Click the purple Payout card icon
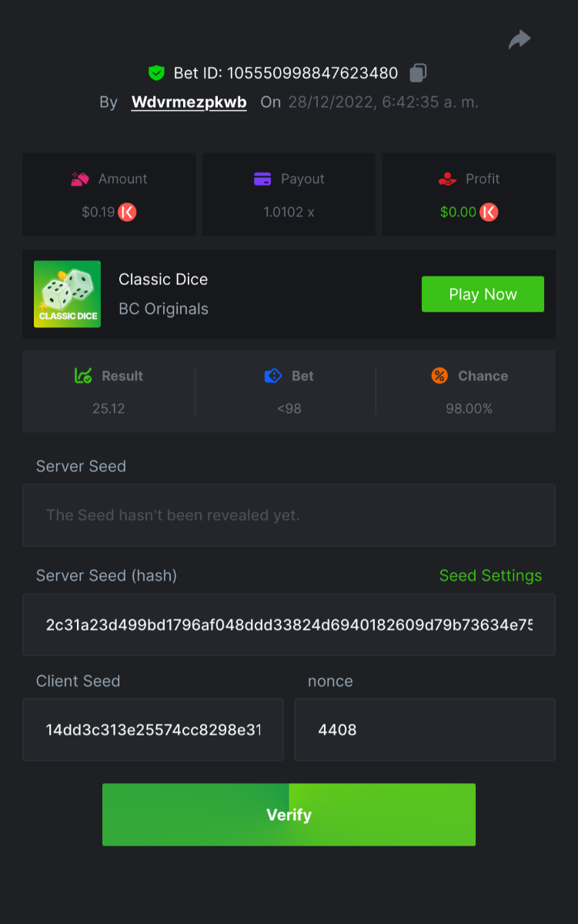Screen dimensions: 578x924 tap(262, 179)
